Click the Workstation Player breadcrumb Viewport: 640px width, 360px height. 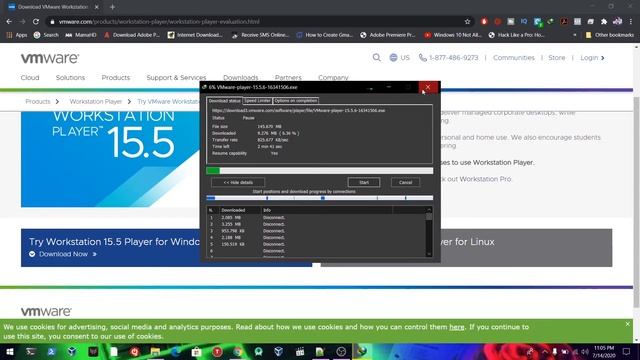(96, 102)
